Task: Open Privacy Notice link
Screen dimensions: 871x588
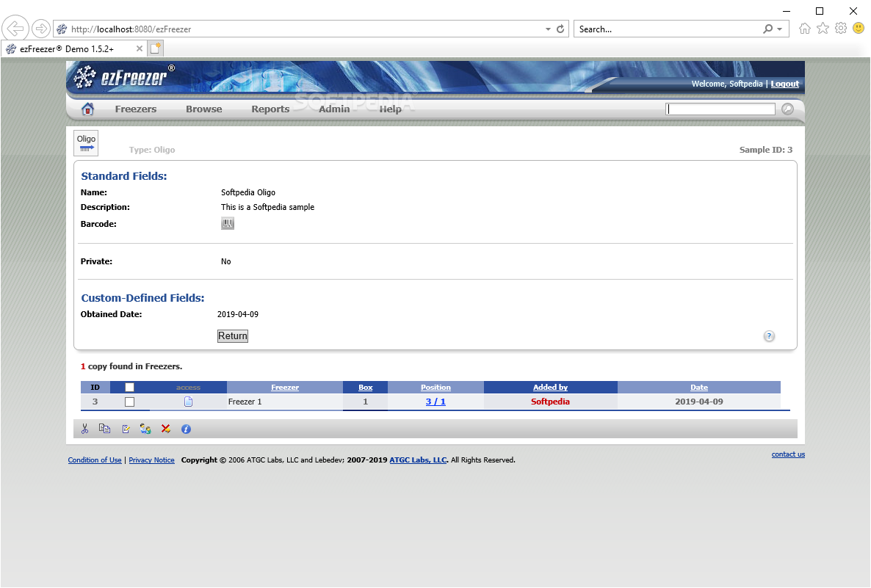Action: [x=151, y=460]
